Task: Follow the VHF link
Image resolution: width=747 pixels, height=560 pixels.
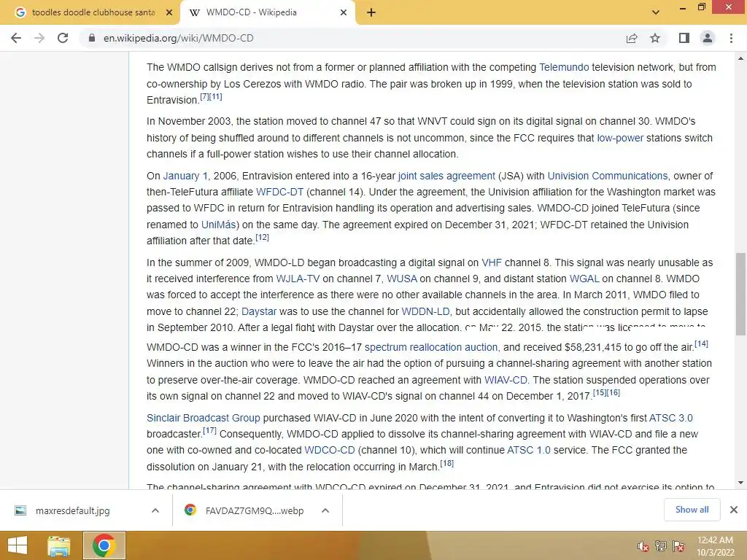Action: (x=492, y=262)
